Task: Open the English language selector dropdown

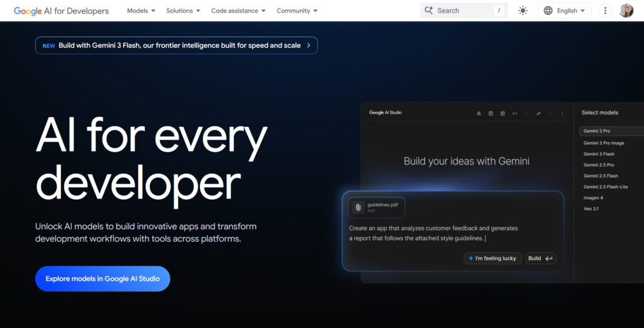Action: pyautogui.click(x=564, y=11)
